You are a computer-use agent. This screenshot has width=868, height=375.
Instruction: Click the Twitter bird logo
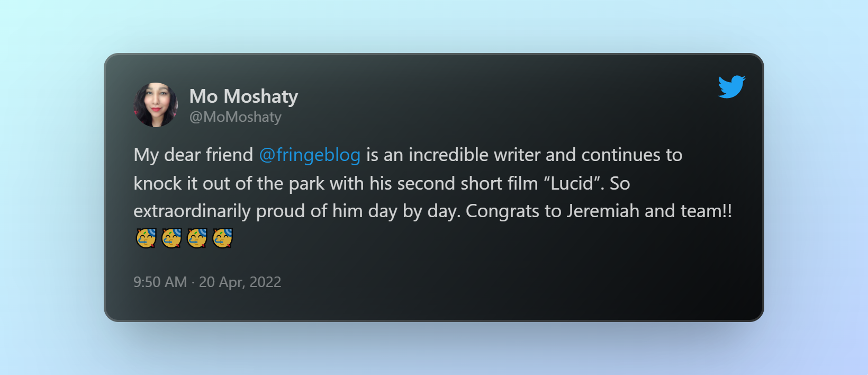pyautogui.click(x=731, y=87)
